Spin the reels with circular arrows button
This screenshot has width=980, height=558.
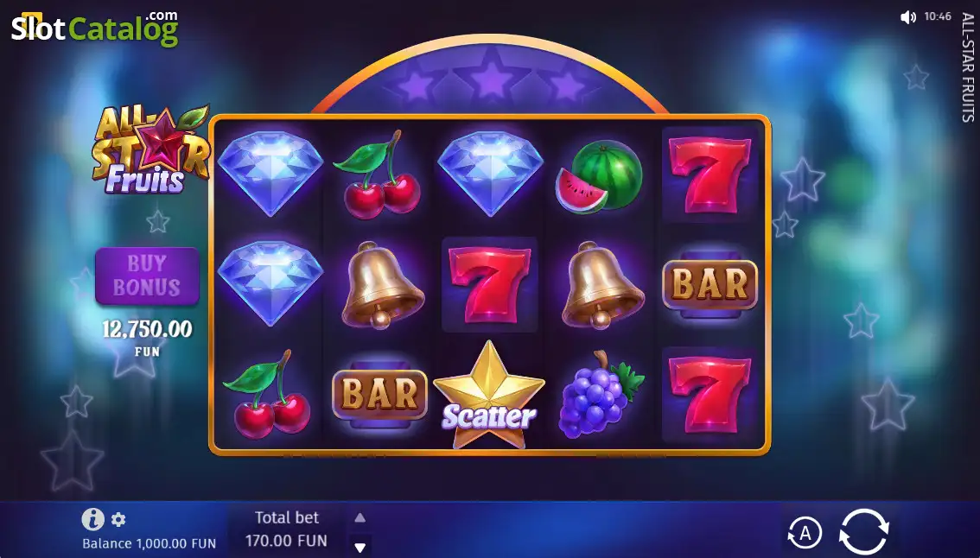(863, 532)
